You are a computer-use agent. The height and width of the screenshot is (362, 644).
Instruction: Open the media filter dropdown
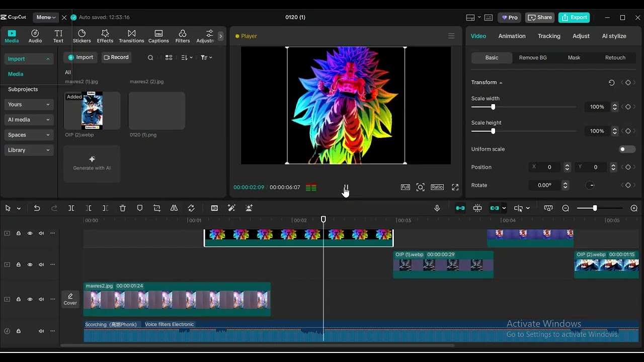206,58
